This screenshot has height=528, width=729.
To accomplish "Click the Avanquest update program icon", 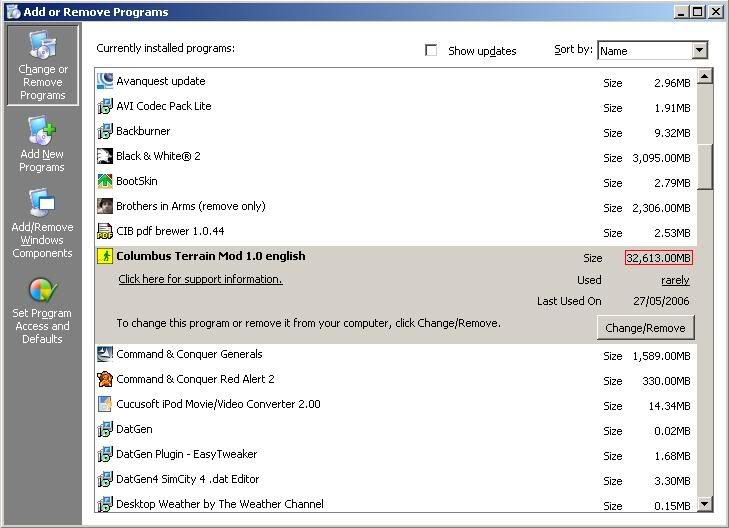I will [x=105, y=81].
